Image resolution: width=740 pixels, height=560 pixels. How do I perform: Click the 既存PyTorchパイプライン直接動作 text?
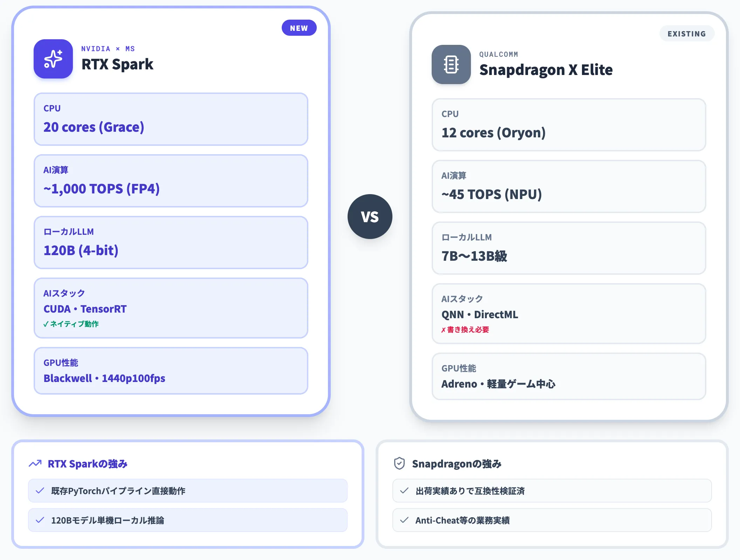click(118, 491)
